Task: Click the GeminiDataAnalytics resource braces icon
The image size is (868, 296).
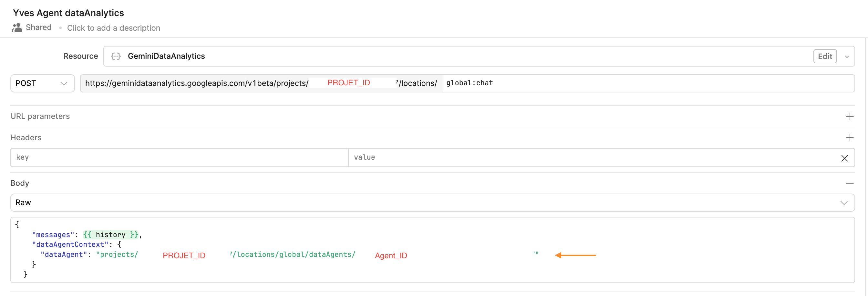Action: click(116, 56)
